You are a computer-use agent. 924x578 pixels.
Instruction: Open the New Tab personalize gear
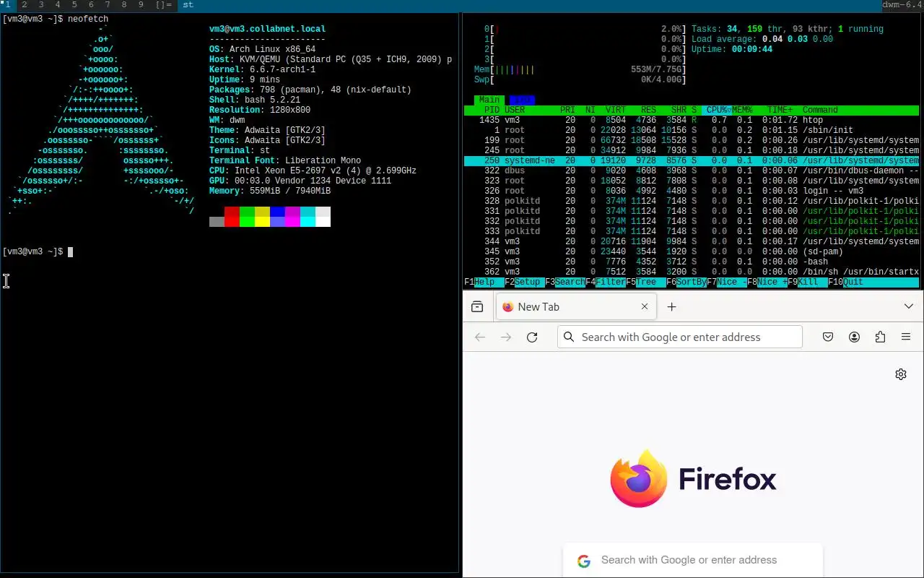coord(901,374)
